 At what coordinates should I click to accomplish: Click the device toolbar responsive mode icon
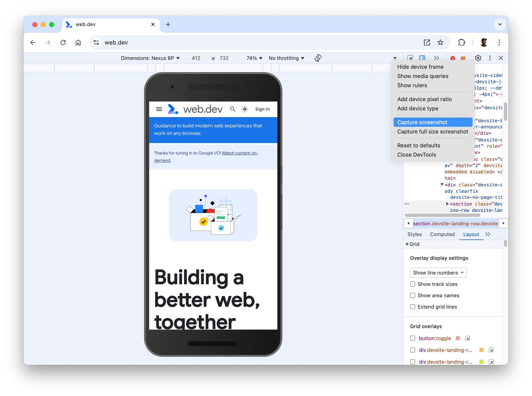pos(422,58)
